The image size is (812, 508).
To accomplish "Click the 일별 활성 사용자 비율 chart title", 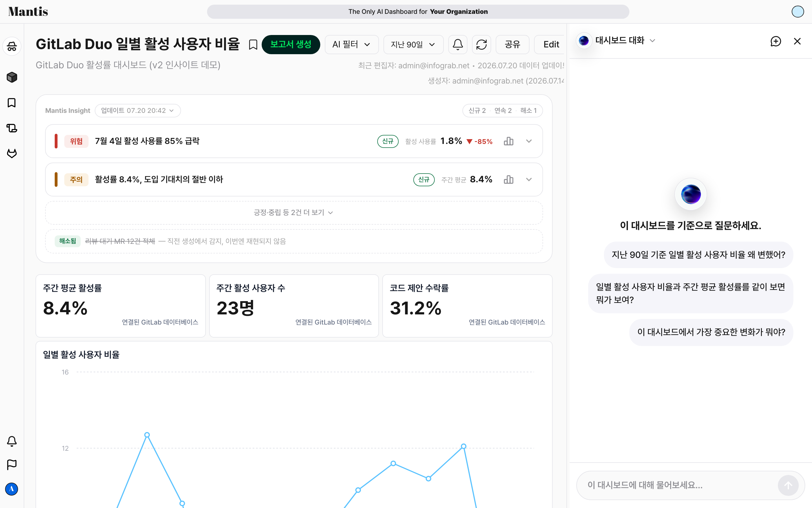I will pyautogui.click(x=81, y=354).
